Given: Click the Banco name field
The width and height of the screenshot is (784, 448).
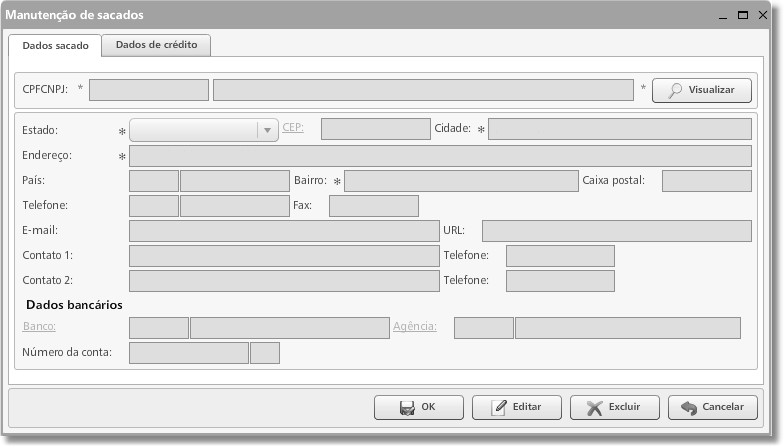Looking at the screenshot, I should coord(290,328).
